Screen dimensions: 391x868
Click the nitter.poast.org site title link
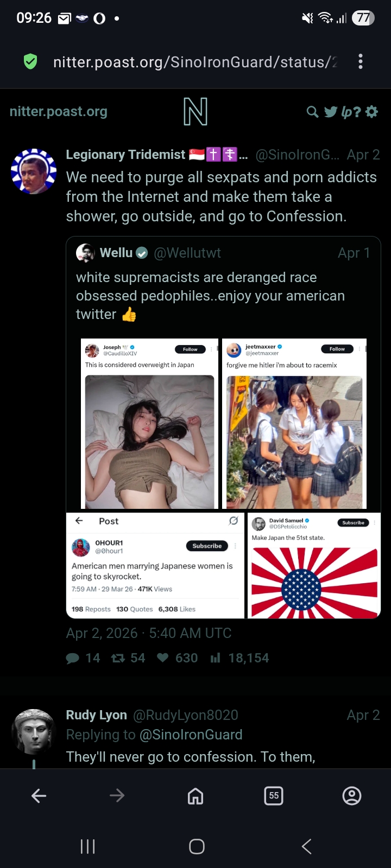59,112
